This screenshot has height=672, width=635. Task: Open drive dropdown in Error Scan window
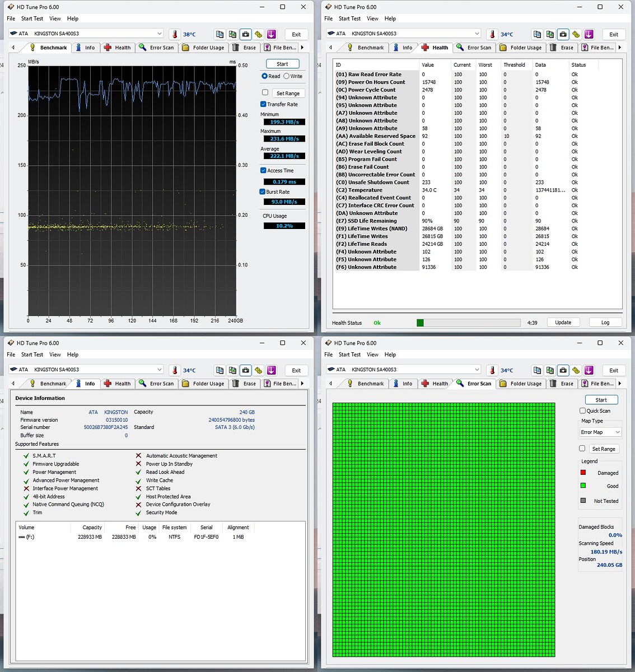pos(477,370)
